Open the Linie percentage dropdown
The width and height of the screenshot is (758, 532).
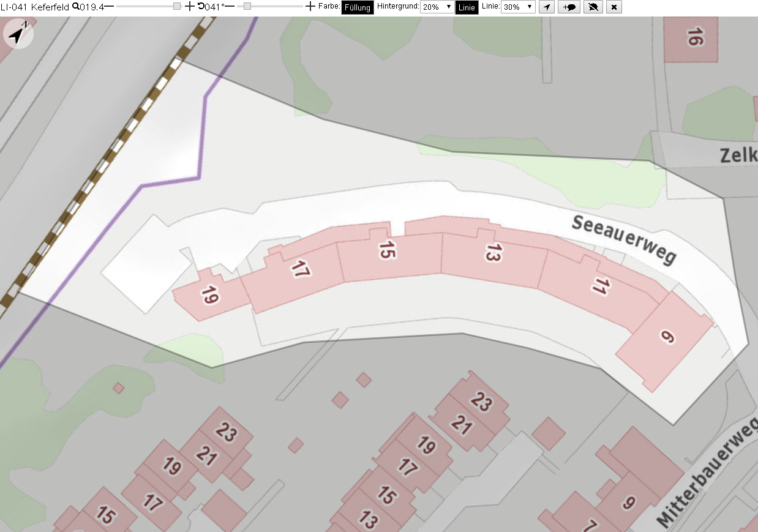coord(518,7)
